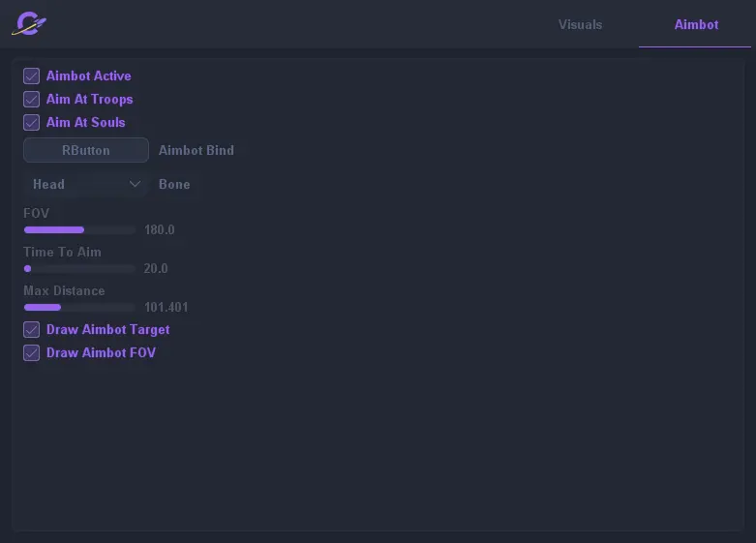Disable the Aimbot Active checkbox
Screen dimensions: 756x543
pyautogui.click(x=32, y=75)
